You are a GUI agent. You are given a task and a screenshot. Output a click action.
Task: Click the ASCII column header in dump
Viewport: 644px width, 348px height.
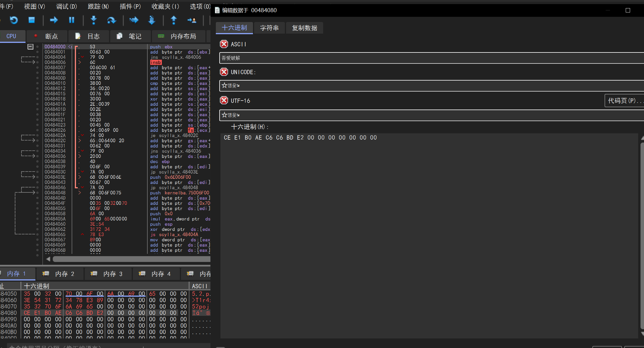tap(200, 286)
